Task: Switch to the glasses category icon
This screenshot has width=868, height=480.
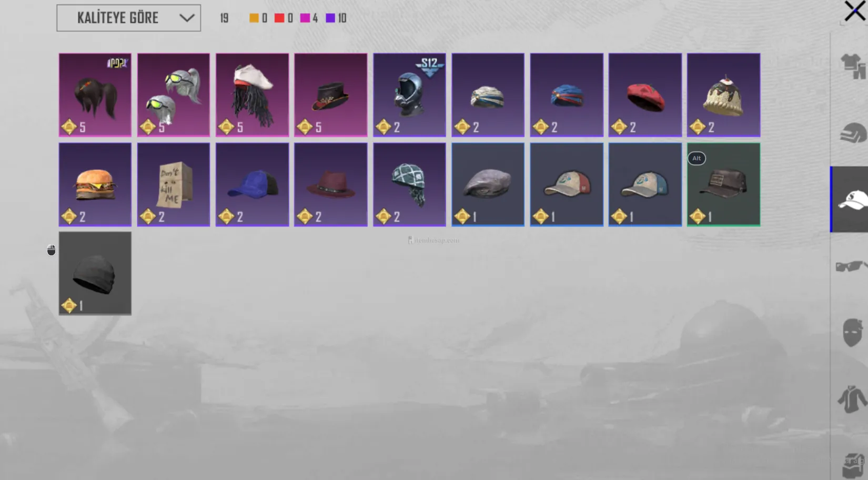Action: pyautogui.click(x=851, y=266)
